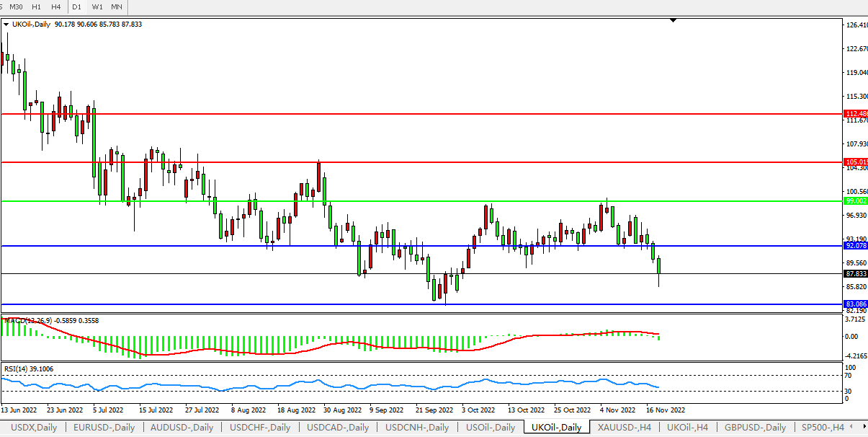868x437 pixels.
Task: Select the USOil-,Daily chart tab
Action: click(490, 427)
